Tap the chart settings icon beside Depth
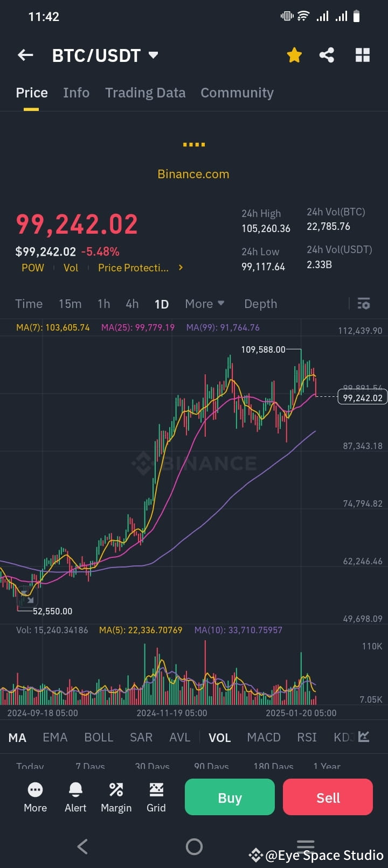The height and width of the screenshot is (868, 388). tap(363, 303)
